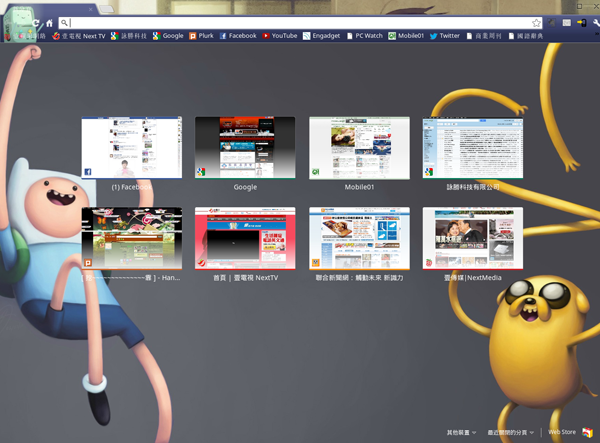Click the yellow arrow phone extension icon
Viewport: 600px width, 443px height.
pyautogui.click(x=582, y=23)
